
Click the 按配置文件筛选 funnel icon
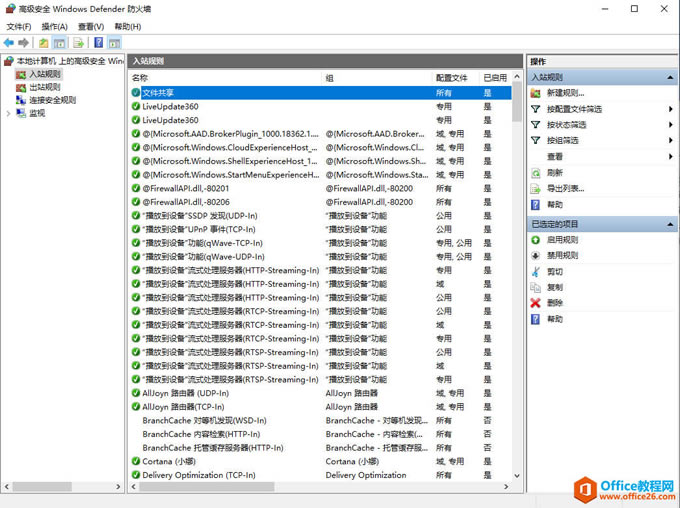coord(536,109)
